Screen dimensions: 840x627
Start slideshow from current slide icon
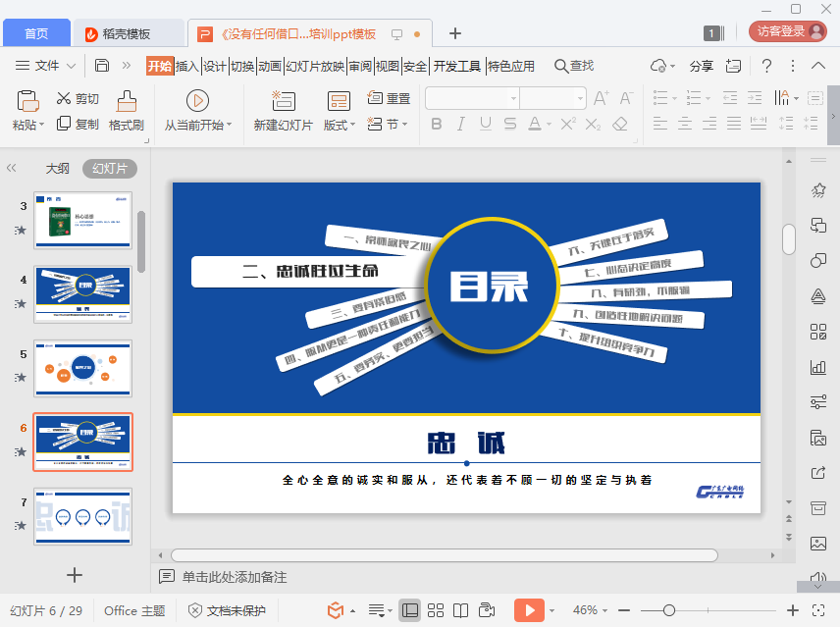[x=197, y=101]
